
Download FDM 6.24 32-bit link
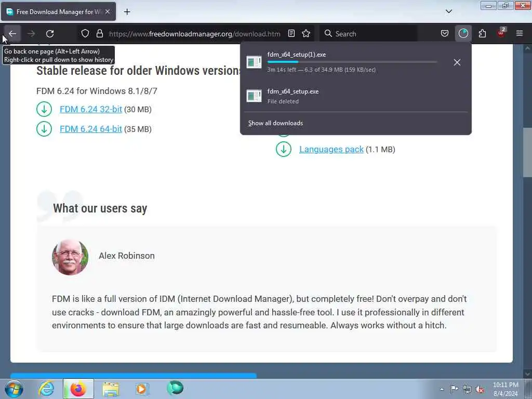pyautogui.click(x=90, y=109)
